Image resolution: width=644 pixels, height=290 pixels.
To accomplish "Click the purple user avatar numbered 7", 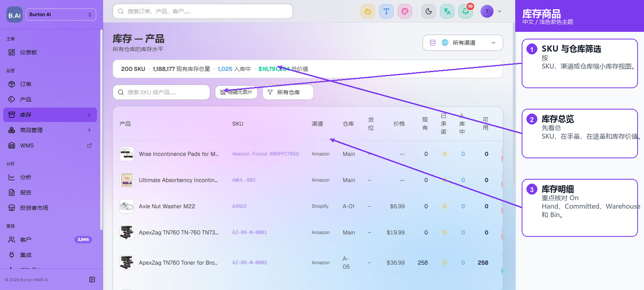I will (x=487, y=11).
